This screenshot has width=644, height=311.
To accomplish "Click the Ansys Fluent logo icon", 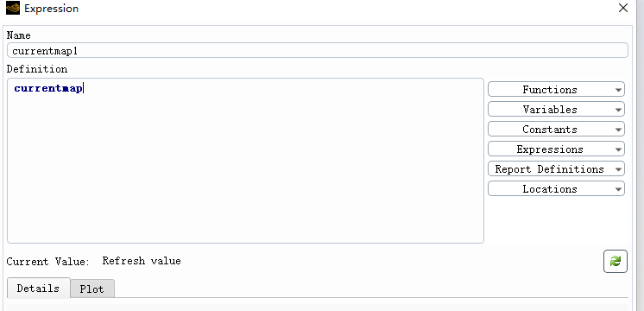I will coord(13,9).
